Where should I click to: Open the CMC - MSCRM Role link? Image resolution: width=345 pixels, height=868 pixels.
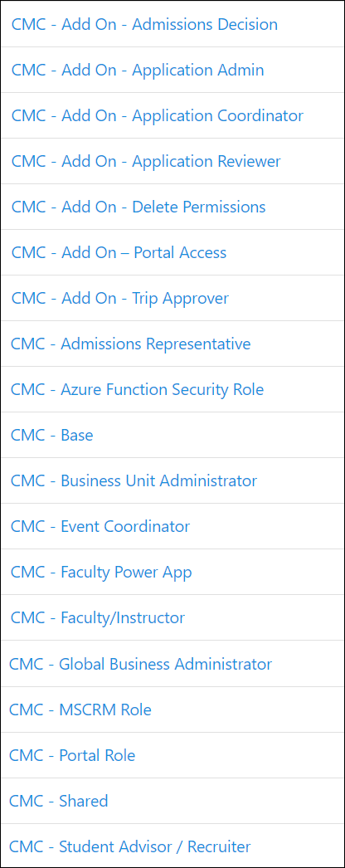(x=80, y=710)
